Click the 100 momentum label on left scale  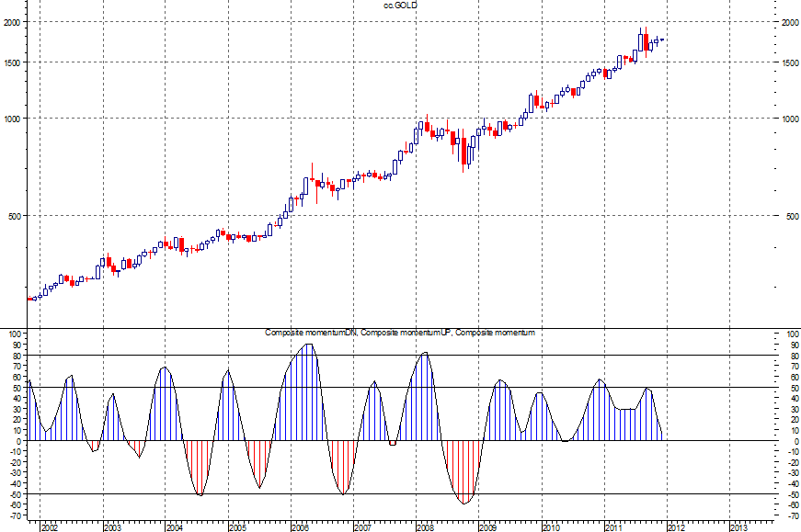pos(15,334)
